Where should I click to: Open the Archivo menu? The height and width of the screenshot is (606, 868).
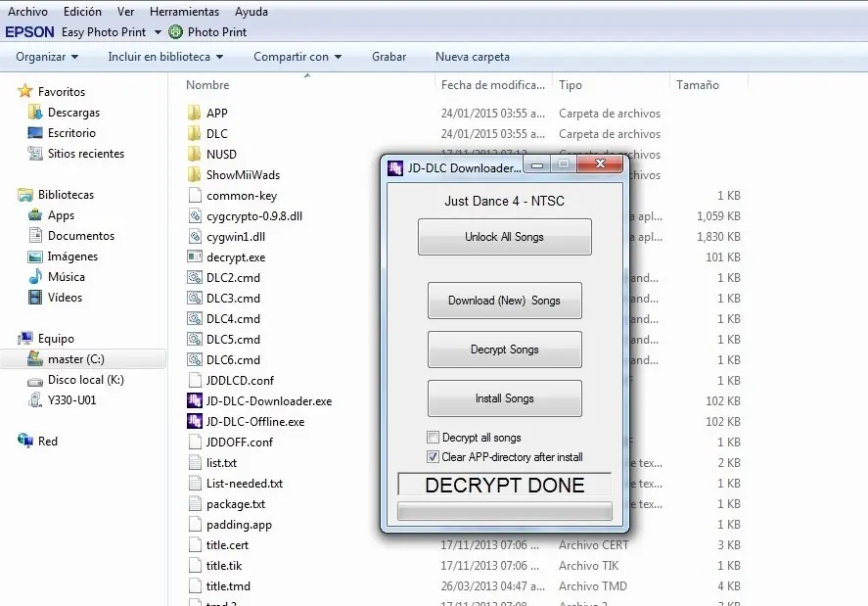click(27, 11)
